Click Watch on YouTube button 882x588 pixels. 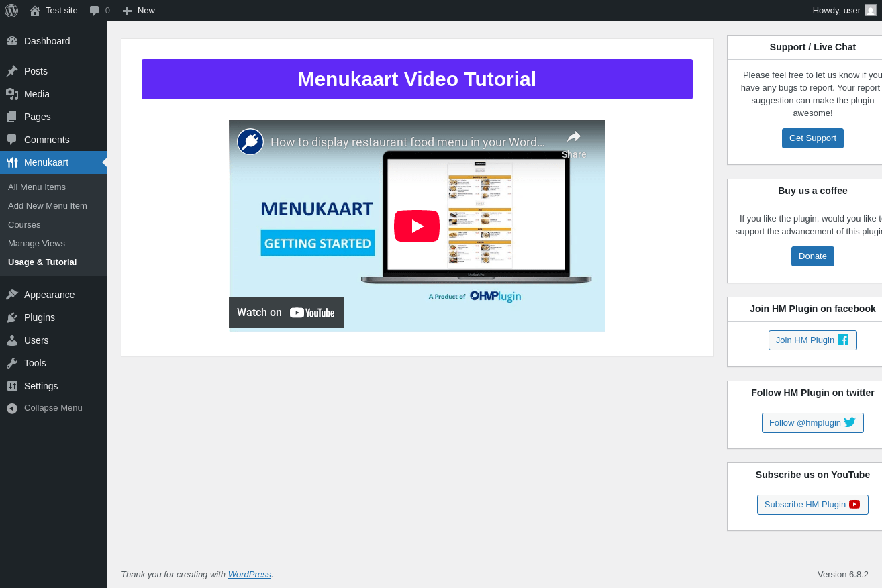point(287,313)
